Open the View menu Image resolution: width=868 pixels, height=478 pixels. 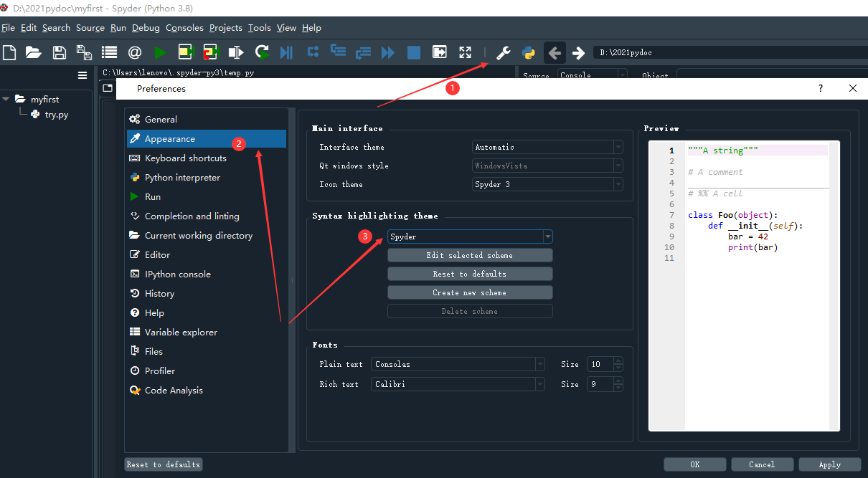[286, 28]
